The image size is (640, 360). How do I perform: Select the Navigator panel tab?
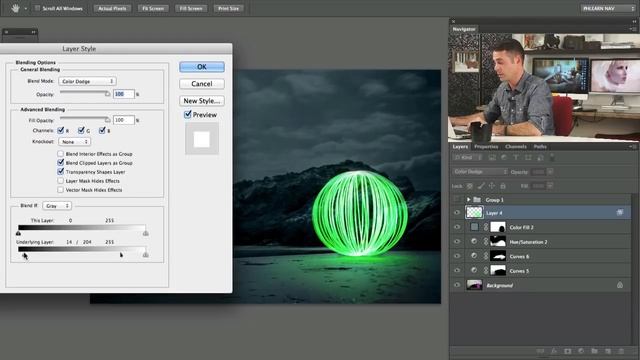464,29
